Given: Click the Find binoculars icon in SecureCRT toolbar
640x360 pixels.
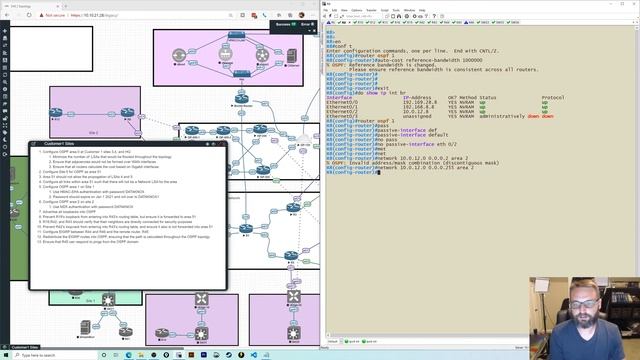Looking at the screenshot, I should click(399, 16).
